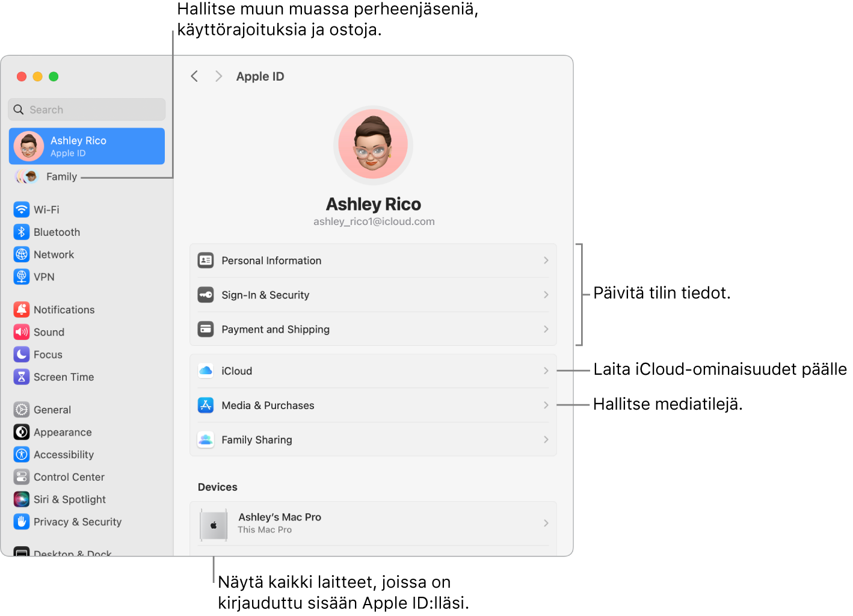Expand Ashley's Mac Pro via its chevron
The height and width of the screenshot is (616, 853).
pyautogui.click(x=546, y=523)
